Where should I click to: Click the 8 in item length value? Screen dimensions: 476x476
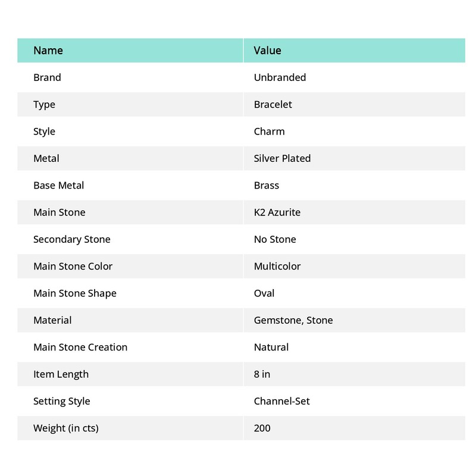click(262, 374)
